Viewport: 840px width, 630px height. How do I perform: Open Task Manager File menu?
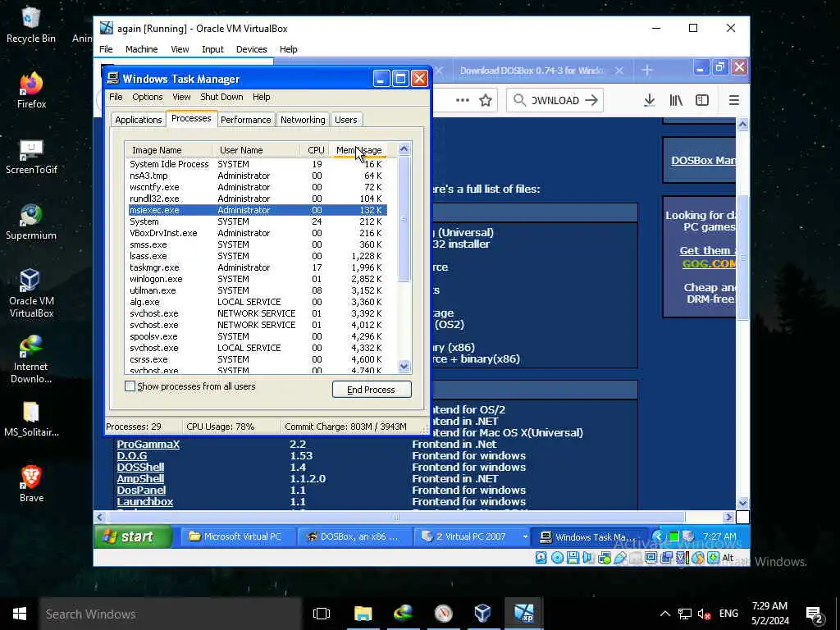[116, 97]
